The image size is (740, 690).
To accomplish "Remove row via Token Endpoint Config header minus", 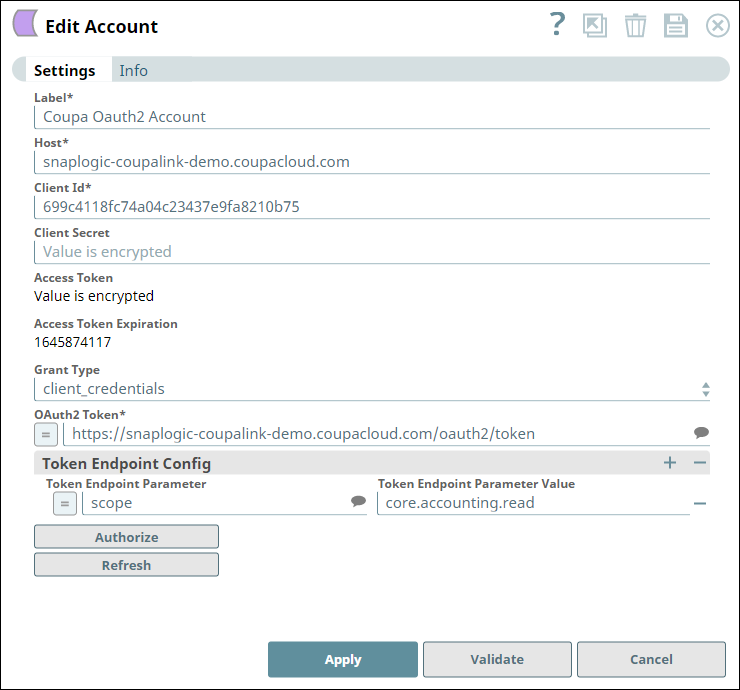I will point(700,463).
